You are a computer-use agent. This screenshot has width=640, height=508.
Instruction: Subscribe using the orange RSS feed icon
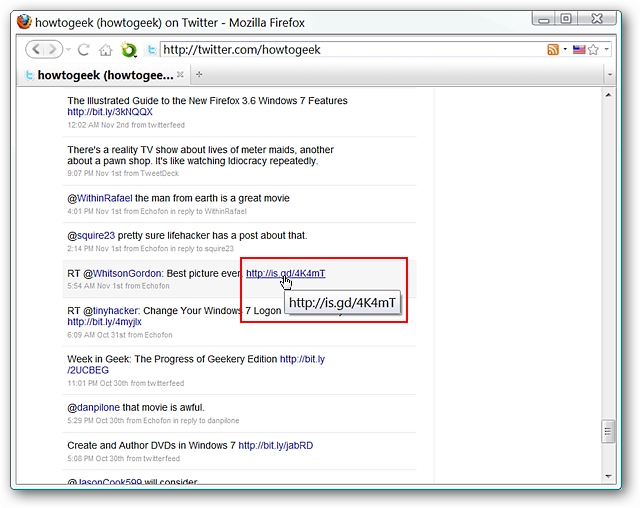point(553,50)
